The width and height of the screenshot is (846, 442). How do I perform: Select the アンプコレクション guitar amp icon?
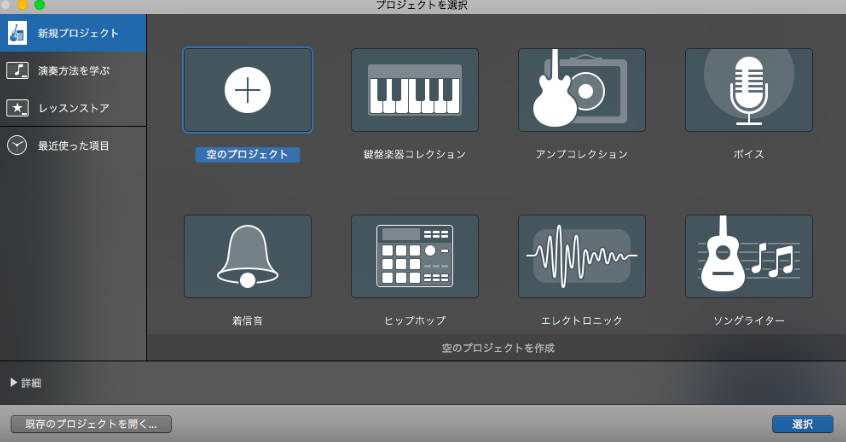[x=581, y=90]
